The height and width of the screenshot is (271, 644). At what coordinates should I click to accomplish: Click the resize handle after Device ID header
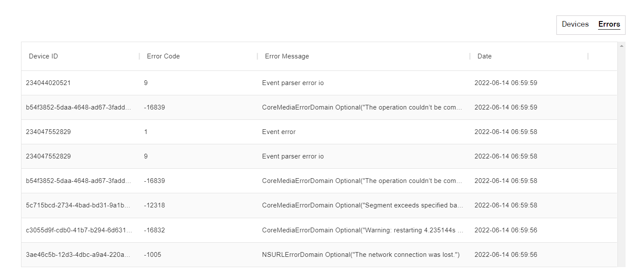140,56
